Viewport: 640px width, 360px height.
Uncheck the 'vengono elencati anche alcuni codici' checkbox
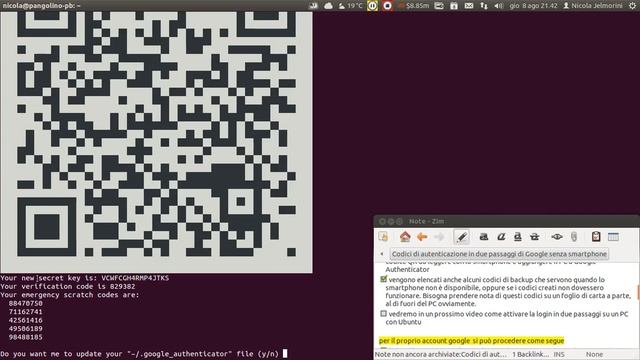click(x=383, y=280)
